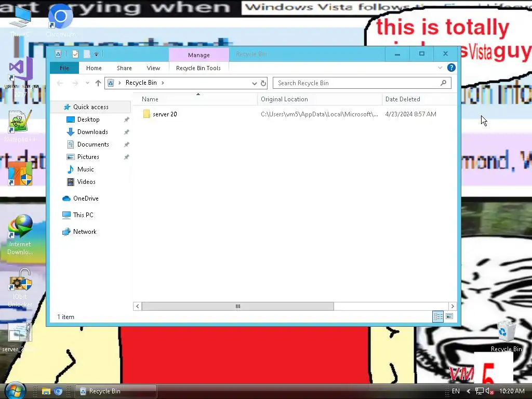Open the address bar history dropdown
Screen dimensions: 532x399
click(254, 83)
